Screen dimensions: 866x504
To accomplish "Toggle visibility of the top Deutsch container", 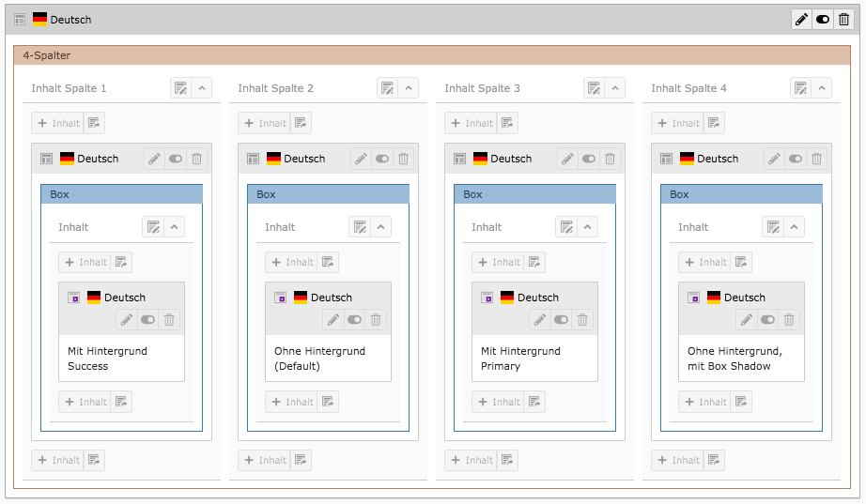I will coord(823,20).
